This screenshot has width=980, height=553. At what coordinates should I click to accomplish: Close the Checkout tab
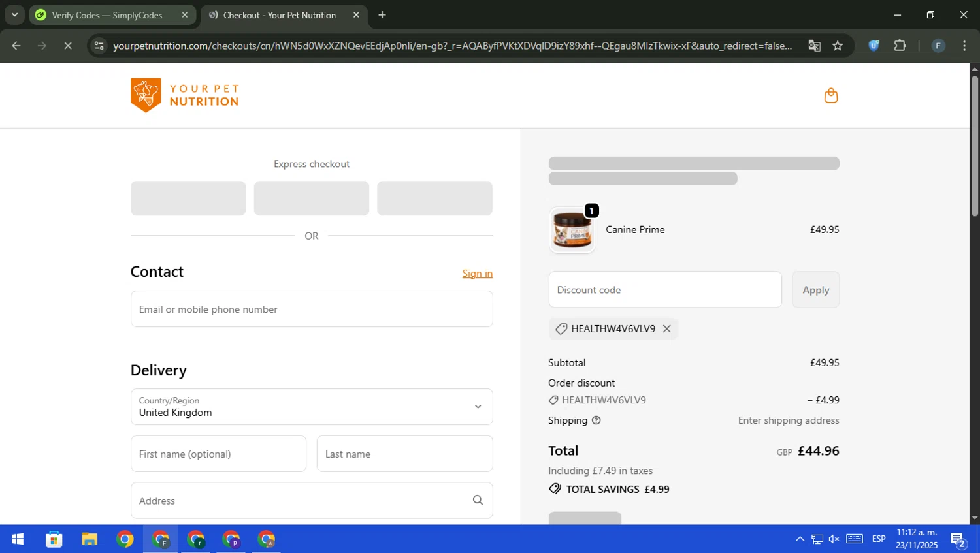[x=356, y=15]
